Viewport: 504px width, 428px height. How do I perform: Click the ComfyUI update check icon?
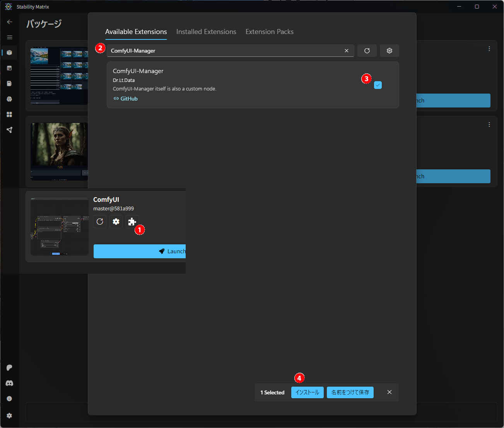click(x=100, y=222)
